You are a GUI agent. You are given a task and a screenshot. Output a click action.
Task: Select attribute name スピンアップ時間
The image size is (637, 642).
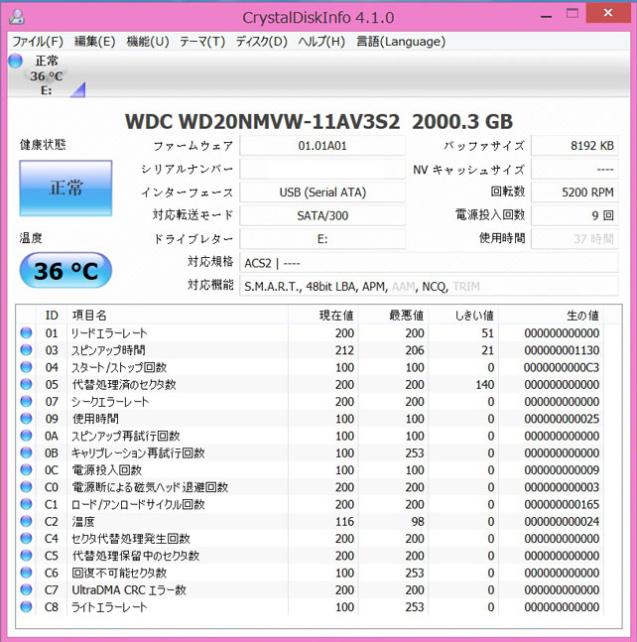[108, 350]
